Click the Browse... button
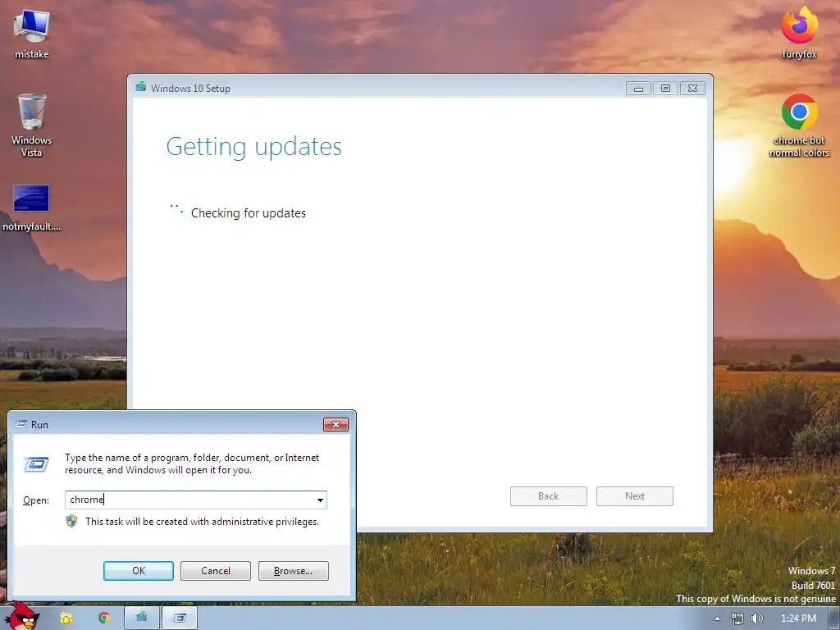Screen dimensions: 840x630 point(293,571)
